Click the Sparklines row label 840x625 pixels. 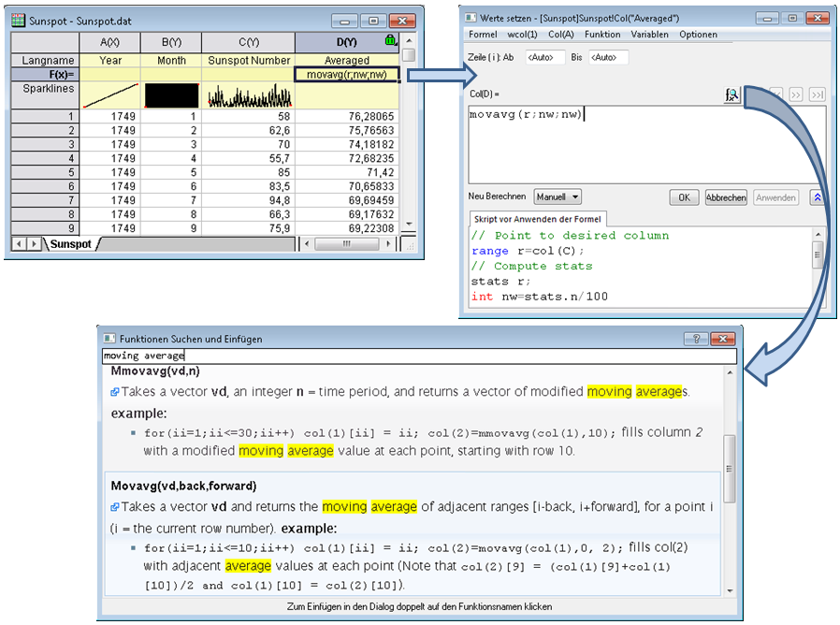tap(45, 95)
